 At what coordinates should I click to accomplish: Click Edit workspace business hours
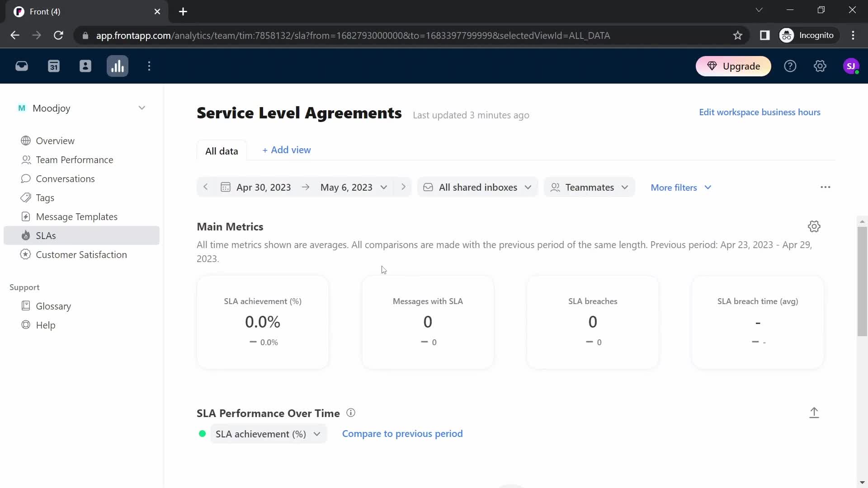[x=759, y=112]
